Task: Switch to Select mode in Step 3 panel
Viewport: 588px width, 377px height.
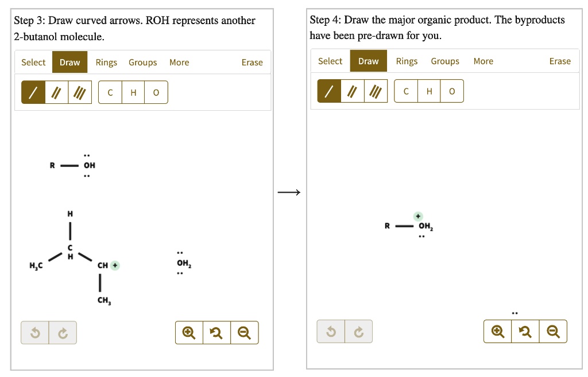Action: [x=33, y=62]
